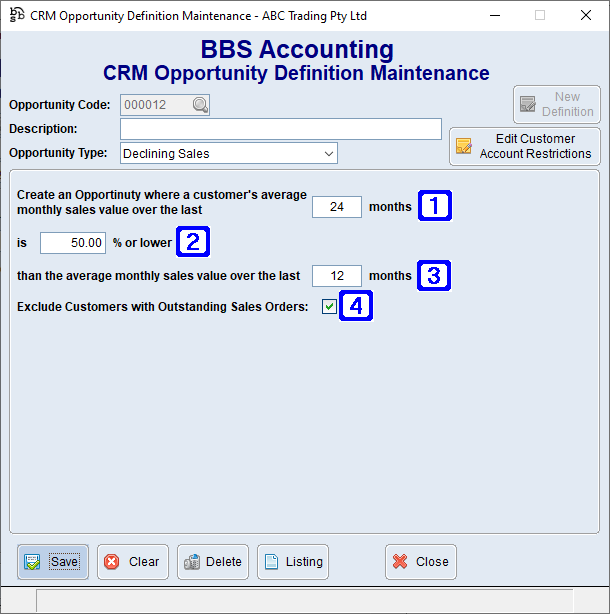Click the status bar field at bottom

[305, 601]
